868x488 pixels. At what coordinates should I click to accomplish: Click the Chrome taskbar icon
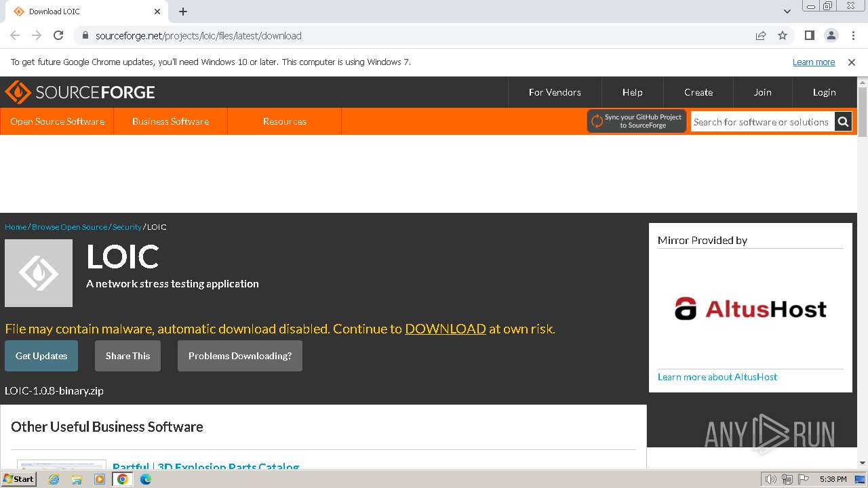tap(123, 479)
